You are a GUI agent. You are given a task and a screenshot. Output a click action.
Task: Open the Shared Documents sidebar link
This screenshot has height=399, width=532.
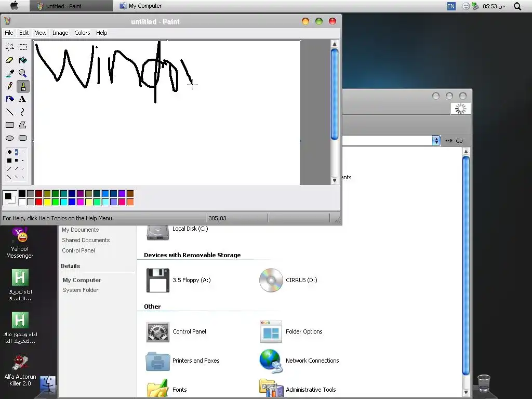pos(86,240)
